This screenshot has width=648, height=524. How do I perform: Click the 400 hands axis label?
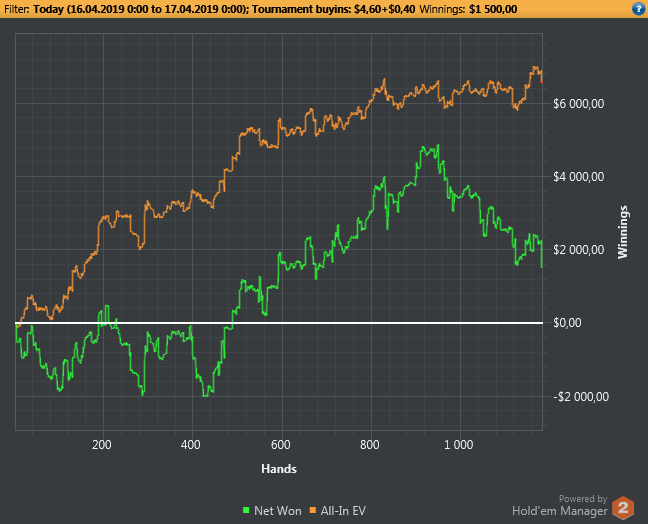click(191, 445)
